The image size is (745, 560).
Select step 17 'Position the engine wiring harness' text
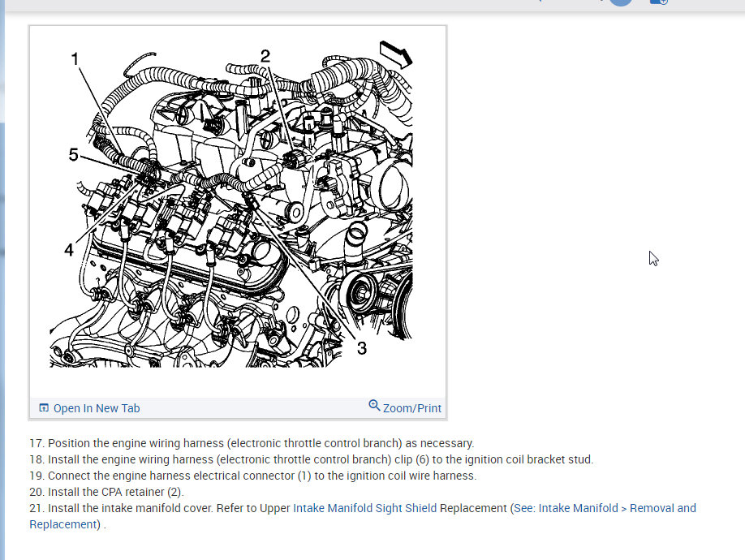click(252, 443)
